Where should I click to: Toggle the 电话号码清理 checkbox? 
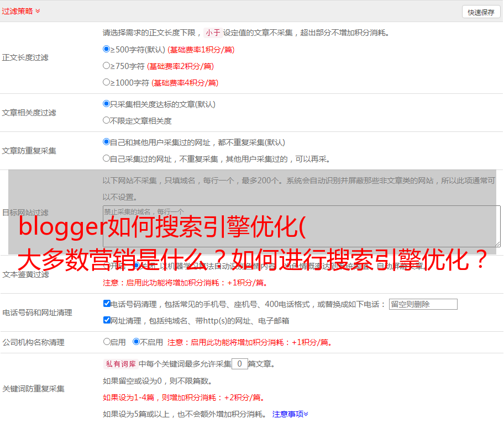pyautogui.click(x=107, y=304)
